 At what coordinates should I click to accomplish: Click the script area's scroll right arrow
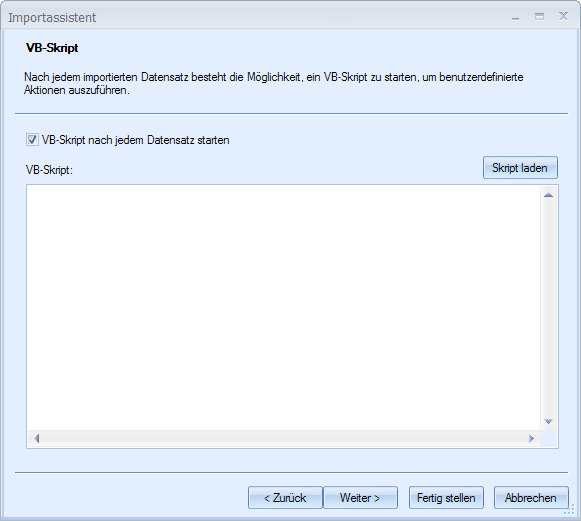coord(531,439)
